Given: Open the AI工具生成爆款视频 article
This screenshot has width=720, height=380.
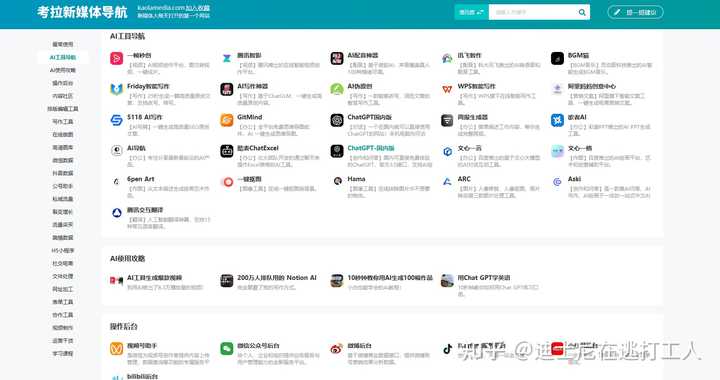Looking at the screenshot, I should pyautogui.click(x=155, y=278).
